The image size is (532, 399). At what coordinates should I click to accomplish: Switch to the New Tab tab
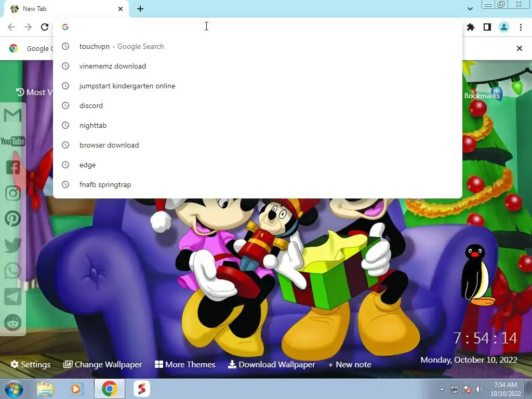point(66,9)
